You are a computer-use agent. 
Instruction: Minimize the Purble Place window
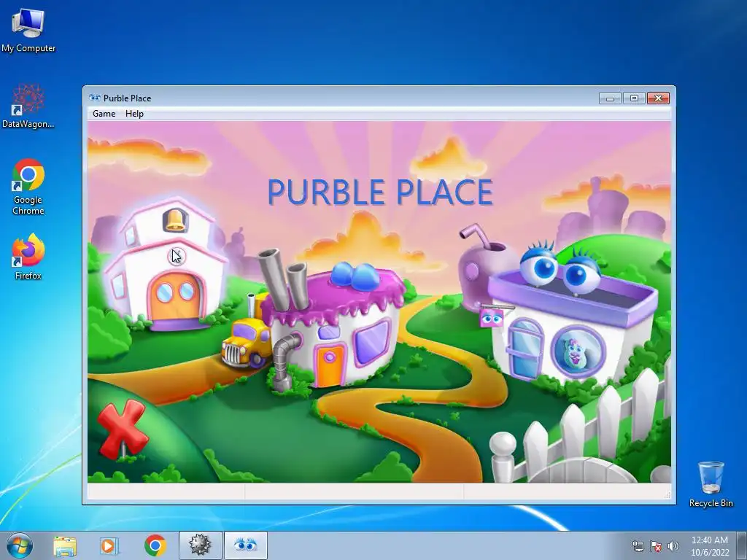[610, 98]
